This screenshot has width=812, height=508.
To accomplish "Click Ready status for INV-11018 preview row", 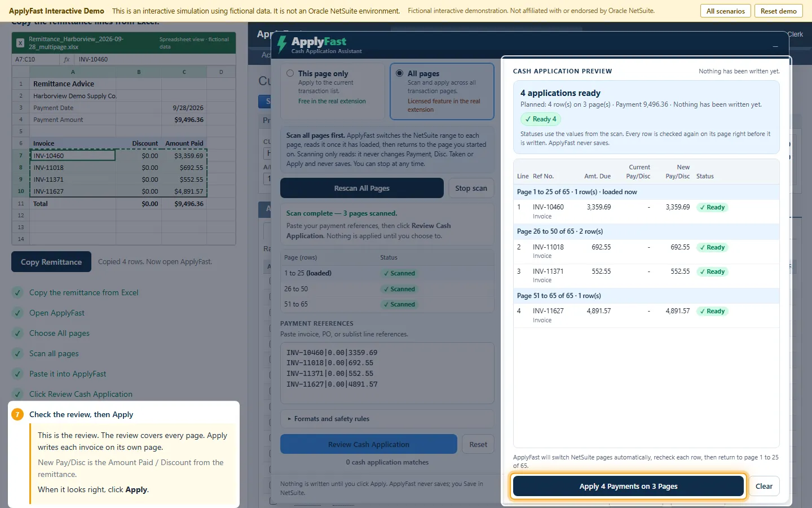I will pos(712,247).
